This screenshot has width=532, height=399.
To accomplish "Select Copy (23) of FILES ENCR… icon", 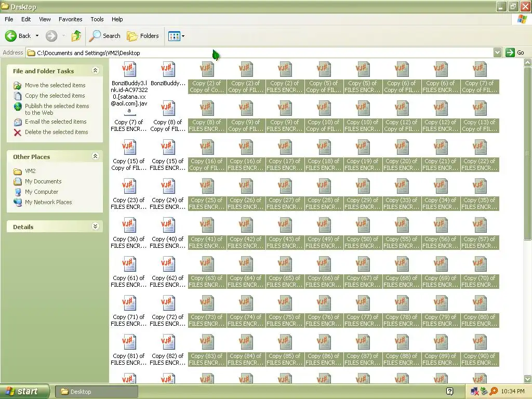I will click(129, 187).
